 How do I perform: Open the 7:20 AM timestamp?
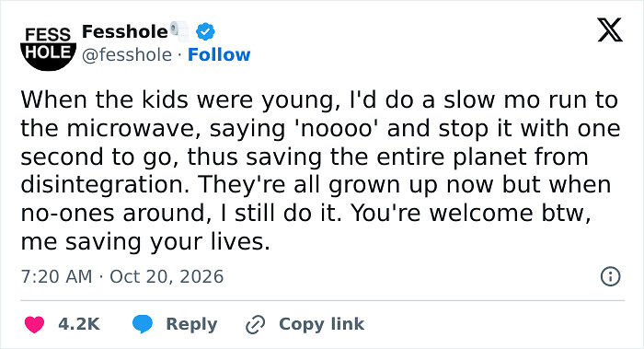pyautogui.click(x=56, y=276)
